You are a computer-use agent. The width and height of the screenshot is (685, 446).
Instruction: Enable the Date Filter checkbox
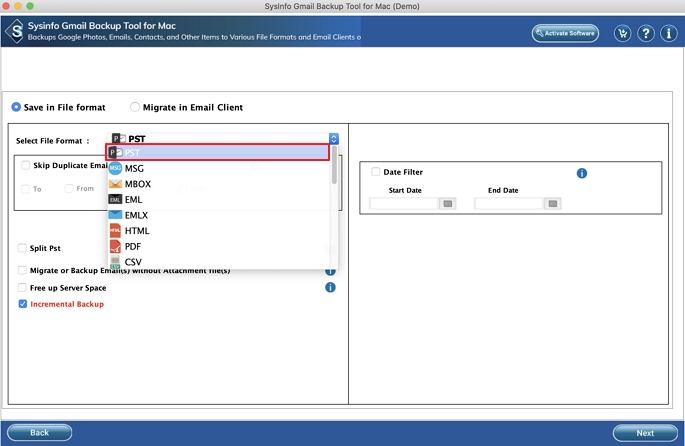pos(376,172)
